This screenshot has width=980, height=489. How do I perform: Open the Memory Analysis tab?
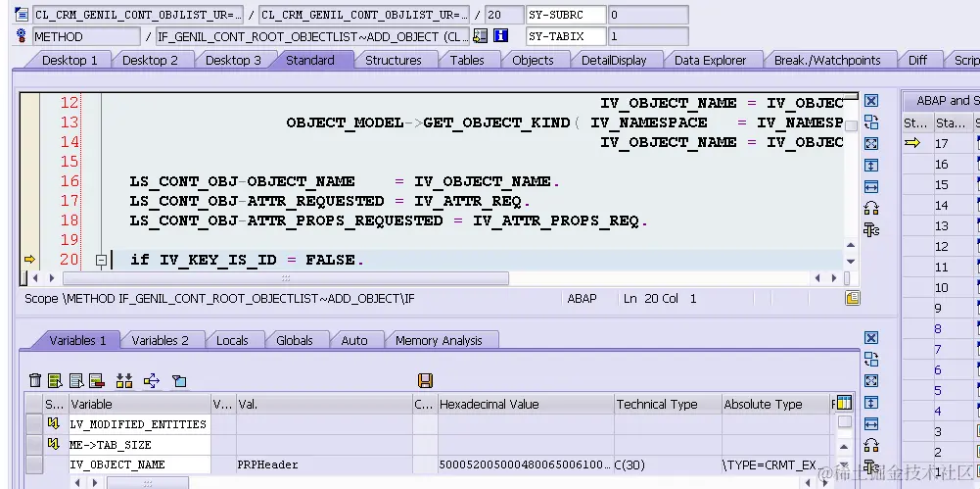[439, 340]
